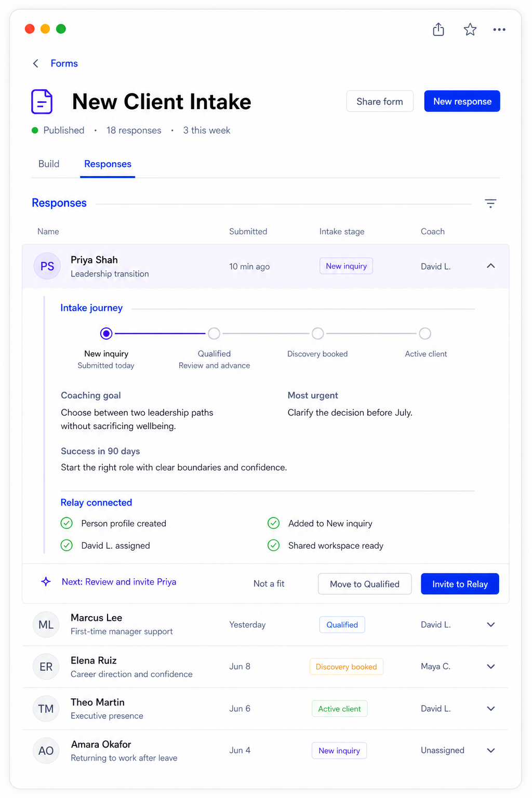Click the form document icon
The width and height of the screenshot is (532, 798).
42,101
